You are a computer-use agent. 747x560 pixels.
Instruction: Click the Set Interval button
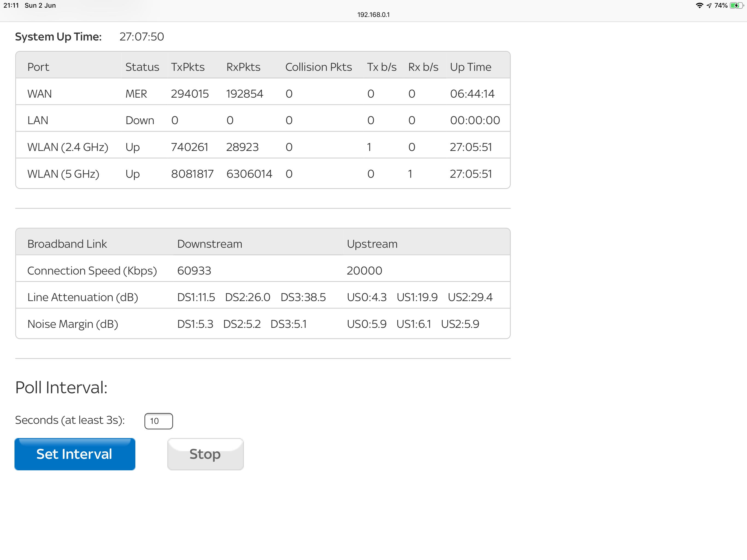click(75, 454)
